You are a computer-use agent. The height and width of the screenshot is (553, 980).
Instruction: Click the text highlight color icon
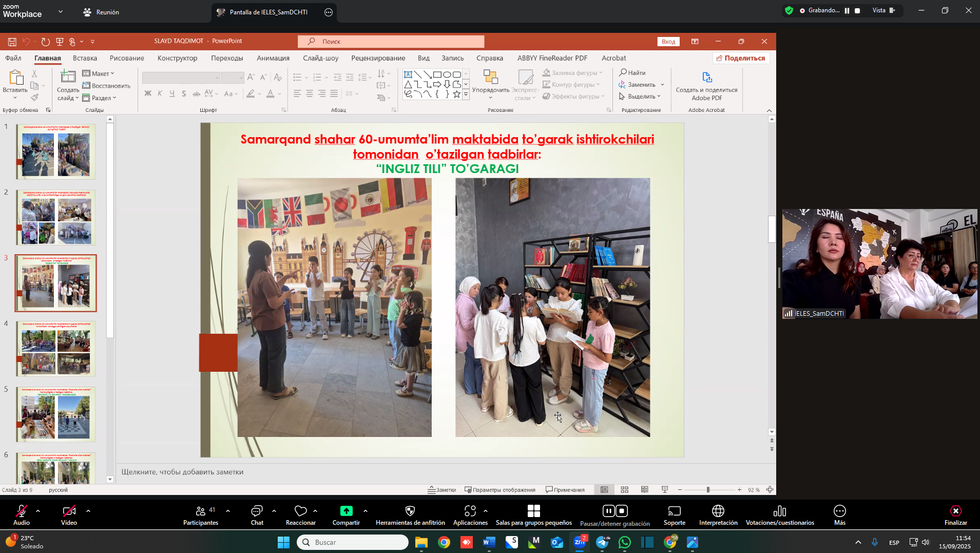coord(251,93)
